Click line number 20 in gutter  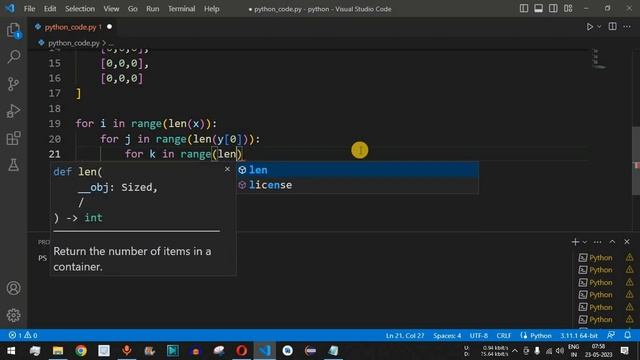tap(54, 139)
